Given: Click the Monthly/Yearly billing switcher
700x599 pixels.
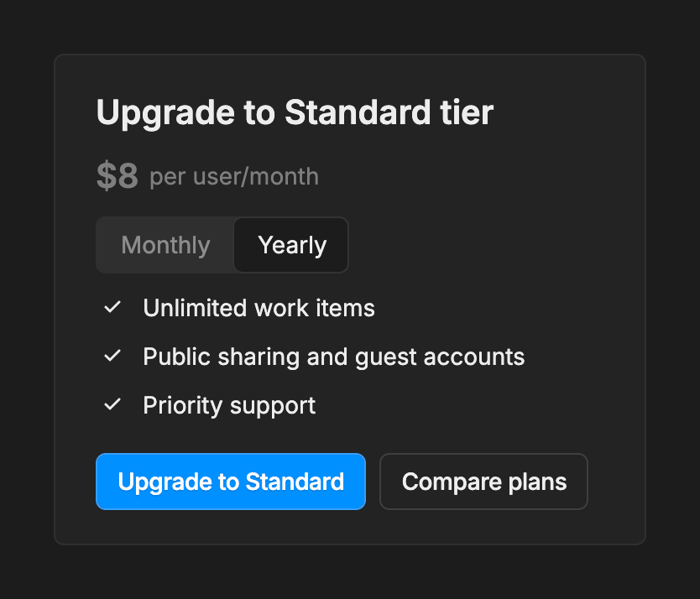Looking at the screenshot, I should click(x=222, y=245).
